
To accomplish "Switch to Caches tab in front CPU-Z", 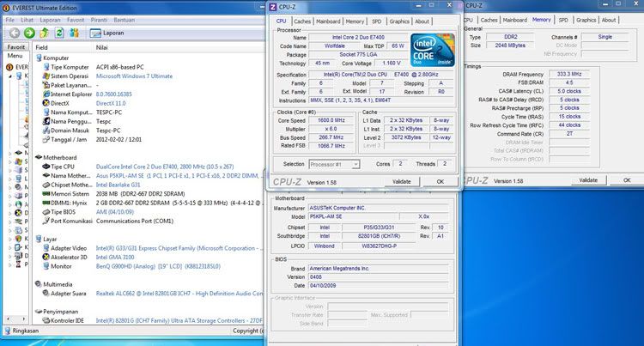I will click(x=302, y=21).
